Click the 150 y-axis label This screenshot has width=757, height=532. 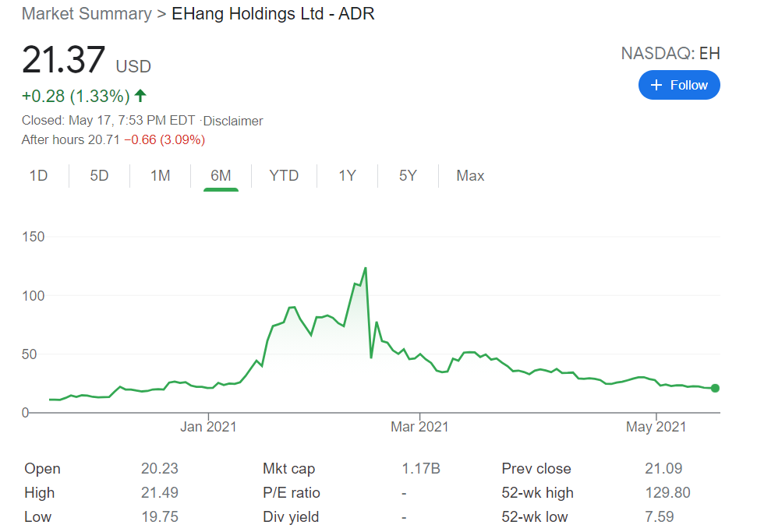click(34, 237)
